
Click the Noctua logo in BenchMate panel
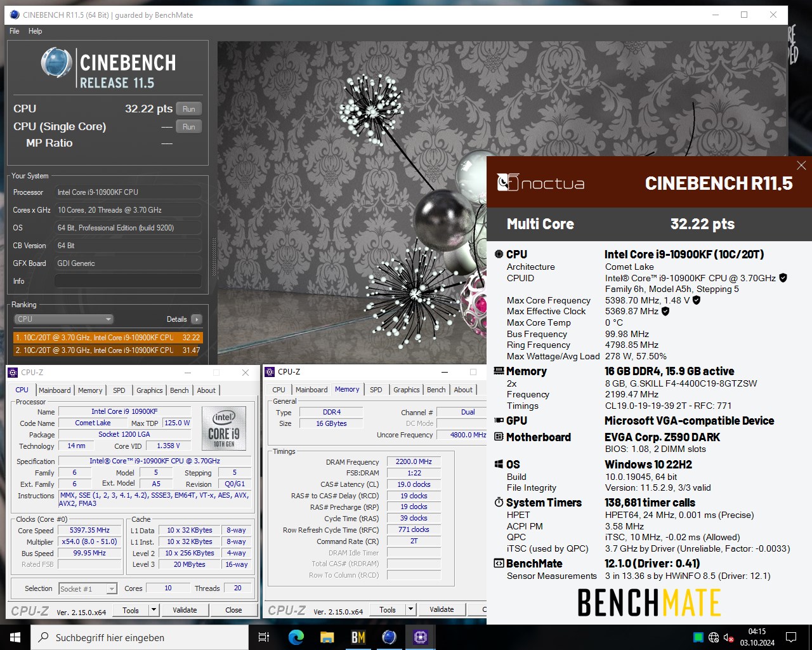point(540,183)
